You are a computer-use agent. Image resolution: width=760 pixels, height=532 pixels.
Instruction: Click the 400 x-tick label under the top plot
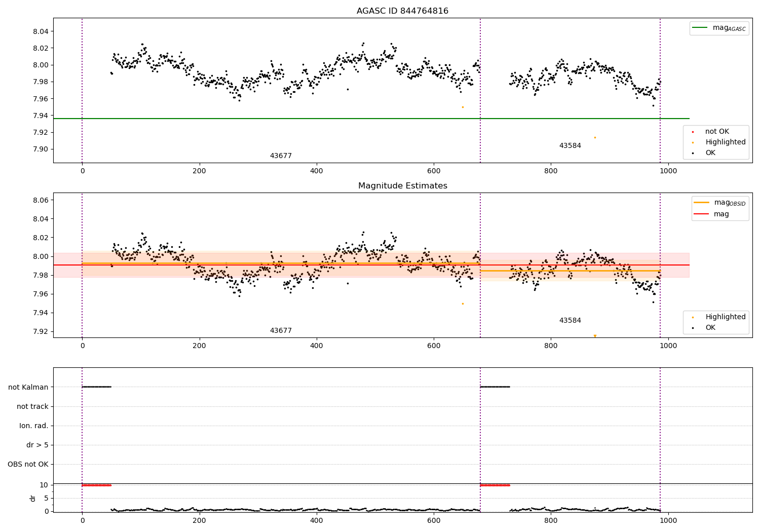317,171
